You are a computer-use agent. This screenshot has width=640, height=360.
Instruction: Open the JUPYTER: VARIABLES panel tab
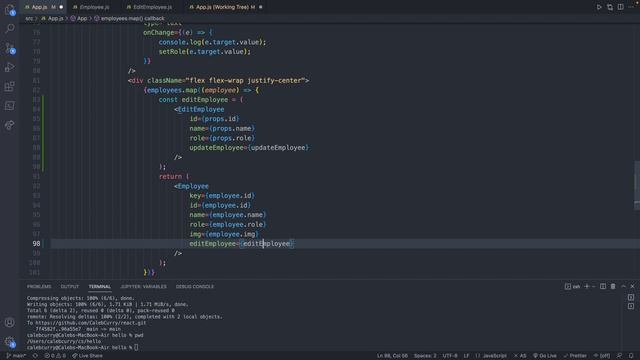pyautogui.click(x=143, y=287)
